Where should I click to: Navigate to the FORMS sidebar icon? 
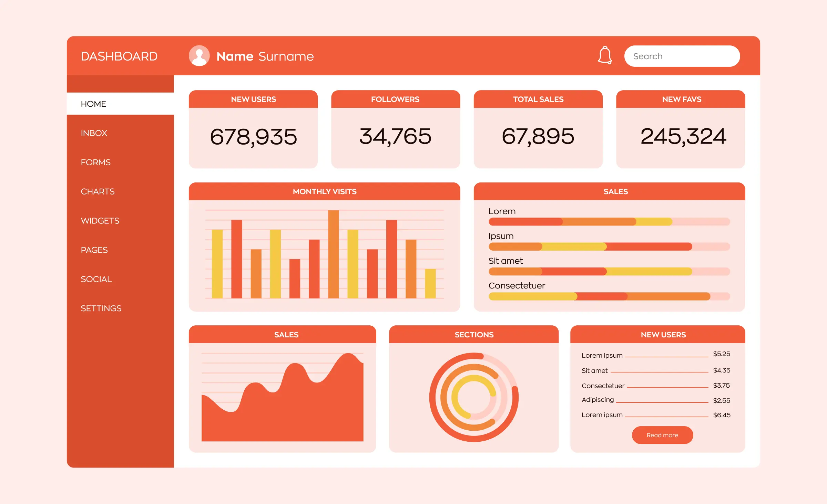(x=96, y=162)
